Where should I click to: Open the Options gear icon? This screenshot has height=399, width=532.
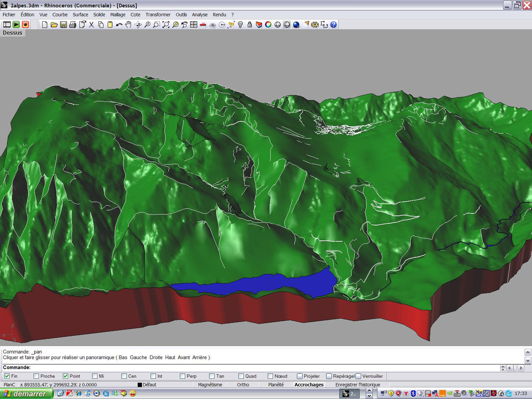click(315, 24)
